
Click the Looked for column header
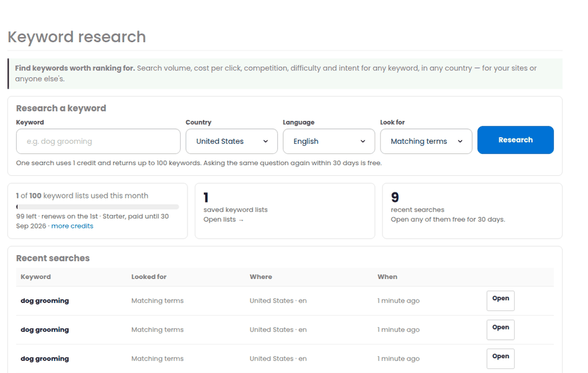point(149,277)
